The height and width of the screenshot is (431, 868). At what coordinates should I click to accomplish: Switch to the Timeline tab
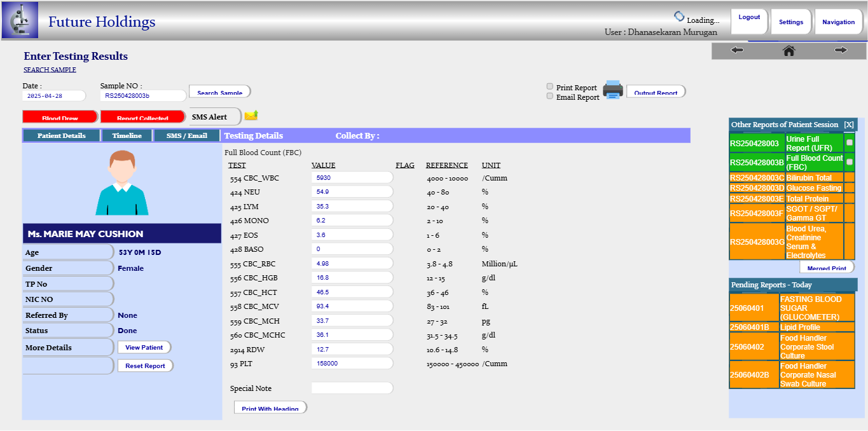[127, 135]
